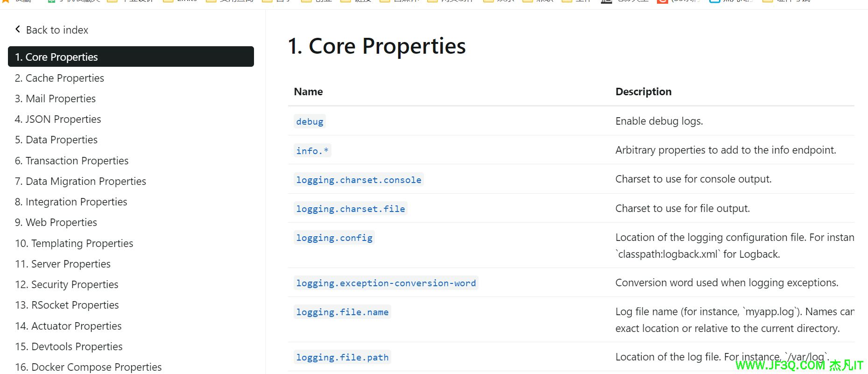Image resolution: width=868 pixels, height=374 pixels.
Task: Open the logging.file.name property link
Action: point(342,312)
